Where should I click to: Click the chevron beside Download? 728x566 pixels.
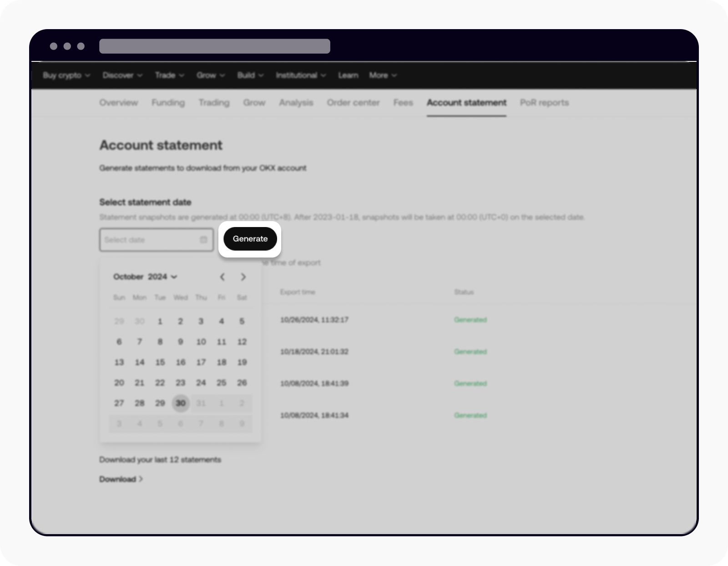point(141,479)
